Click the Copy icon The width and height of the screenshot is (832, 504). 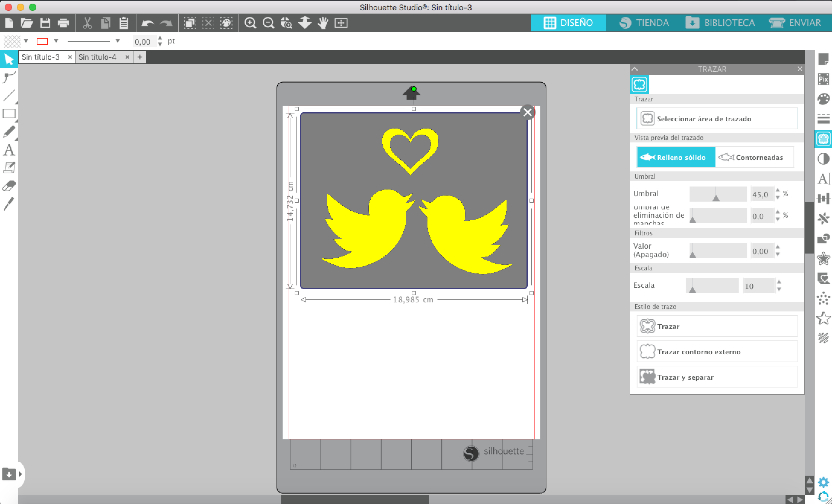tap(105, 23)
